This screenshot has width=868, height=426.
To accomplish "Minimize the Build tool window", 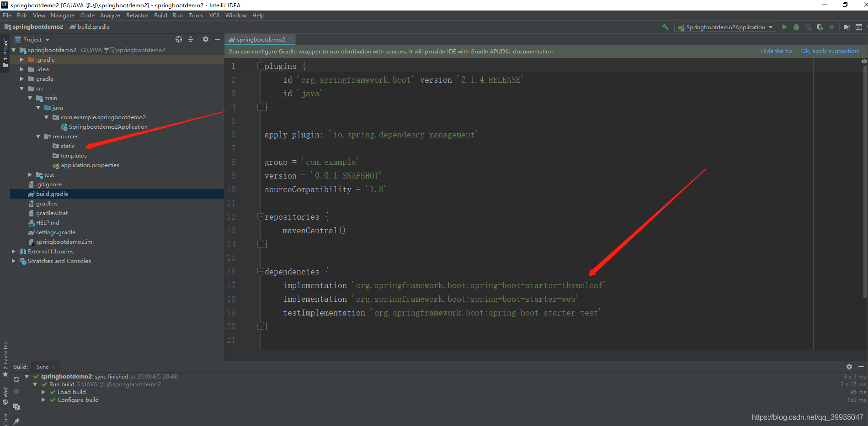I will coord(861,367).
